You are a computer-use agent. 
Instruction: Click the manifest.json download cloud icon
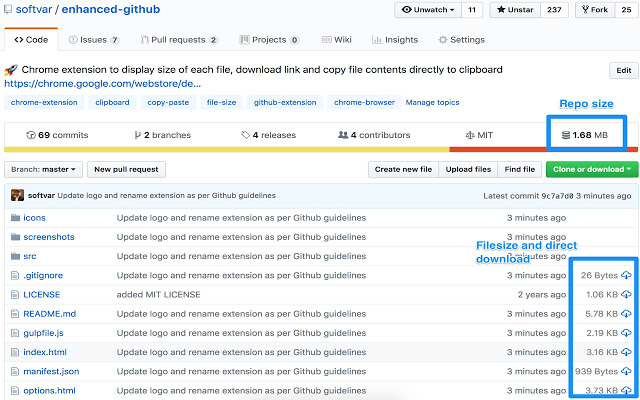click(x=626, y=371)
